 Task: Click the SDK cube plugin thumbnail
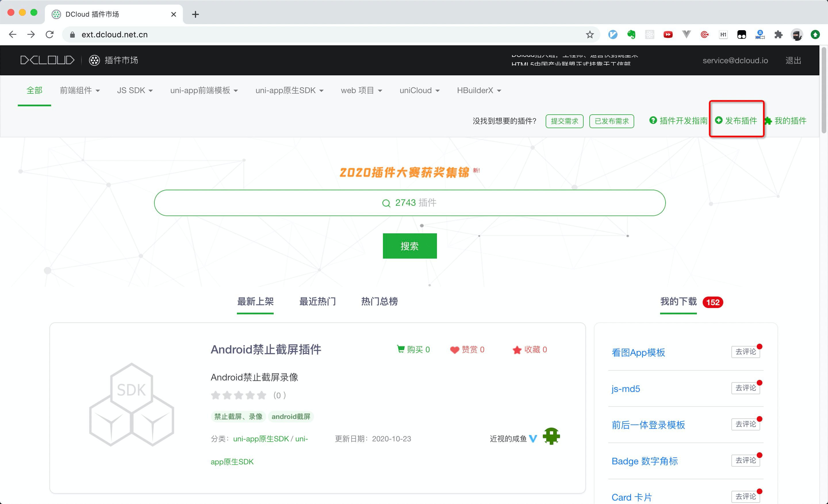[x=132, y=404]
